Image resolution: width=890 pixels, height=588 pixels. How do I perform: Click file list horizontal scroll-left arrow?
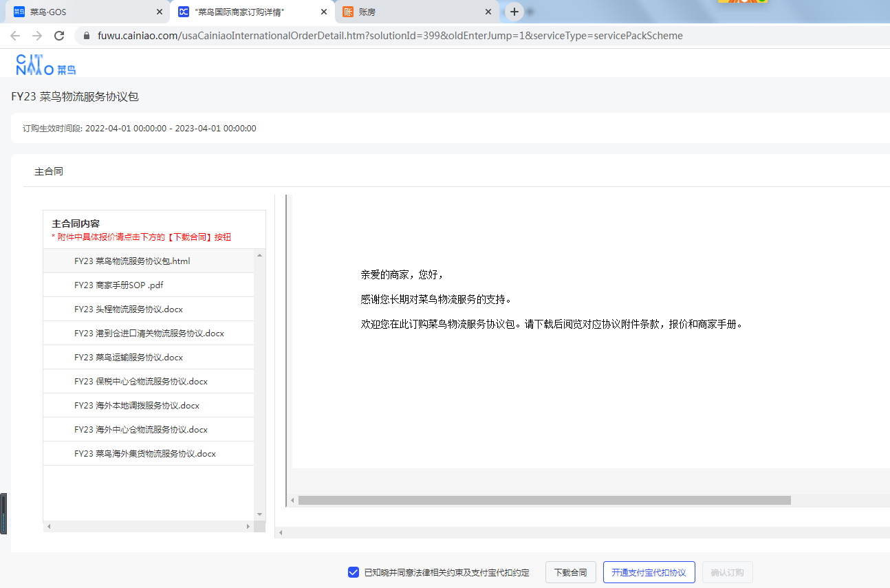tap(48, 526)
